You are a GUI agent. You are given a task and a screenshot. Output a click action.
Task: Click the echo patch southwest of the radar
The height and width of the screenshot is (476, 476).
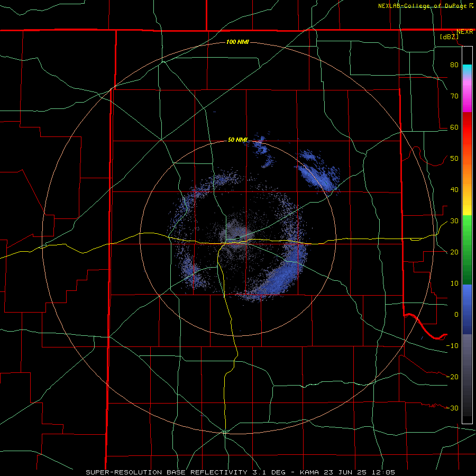[192, 273]
